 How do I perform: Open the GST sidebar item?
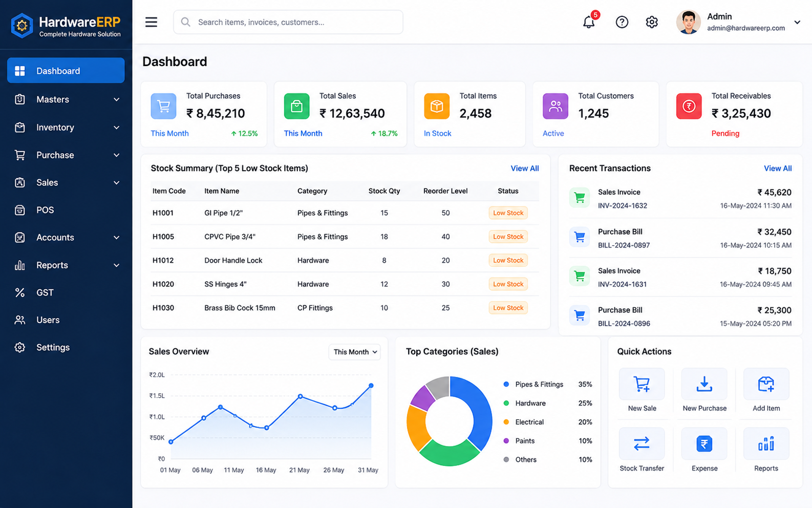pos(66,292)
